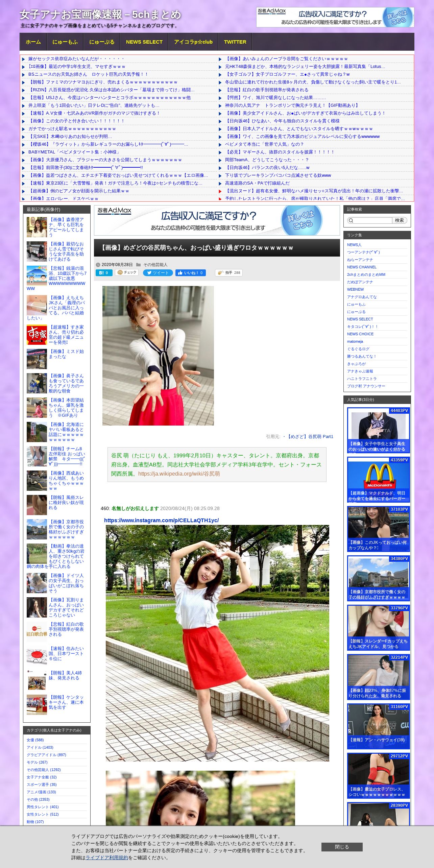Screen dimensions: 434x868
Task: Click the AdMax banner above the article
Action: click(x=217, y=220)
